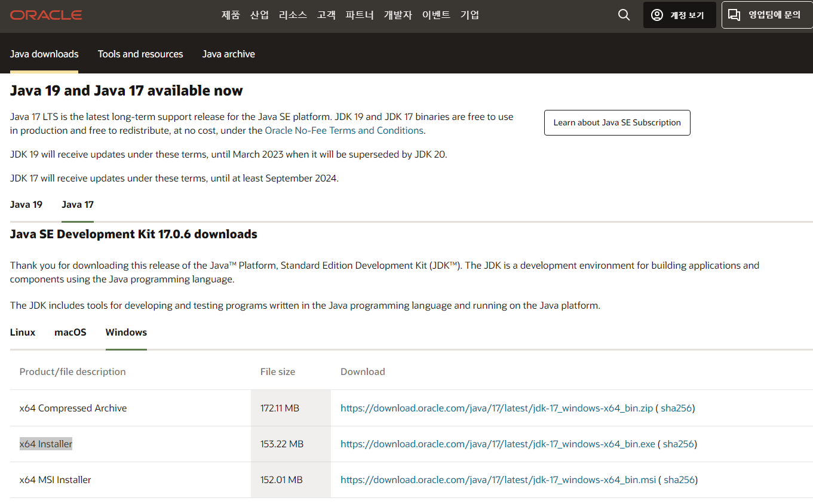Open sha256 link for exe installer
This screenshot has width=813, height=504.
click(x=679, y=444)
